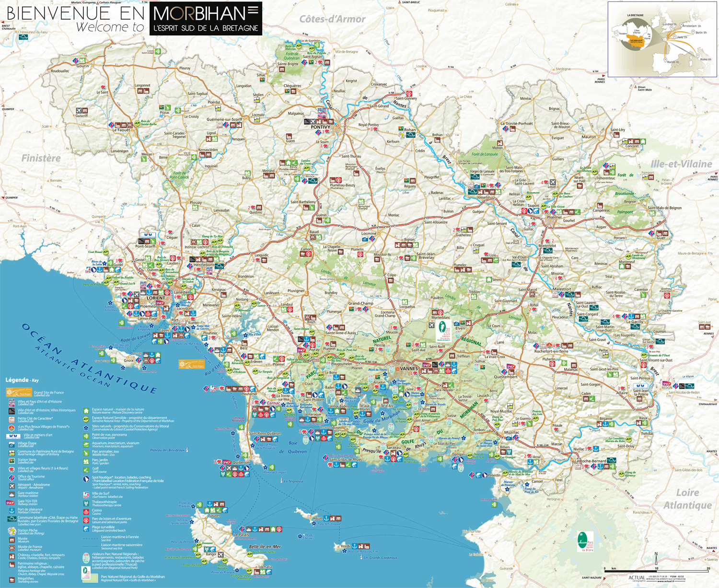Click the Patrimoine religieux church icon in legend
The image size is (719, 588).
tap(12, 565)
